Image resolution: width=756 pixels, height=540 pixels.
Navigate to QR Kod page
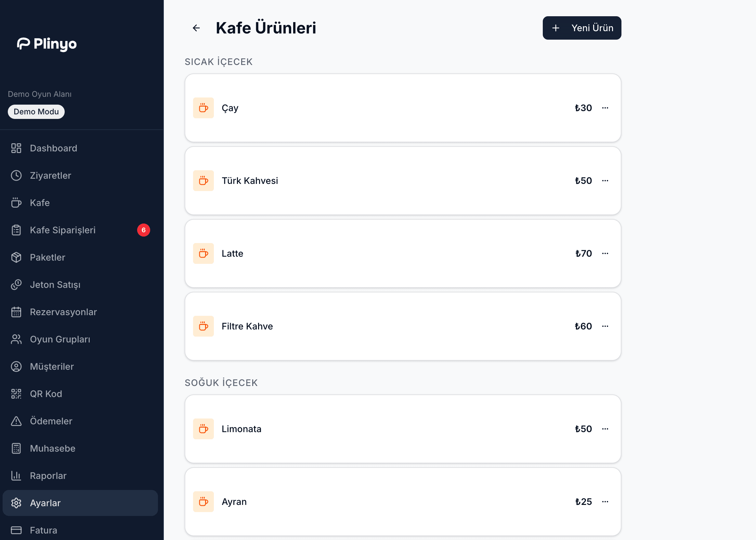46,394
